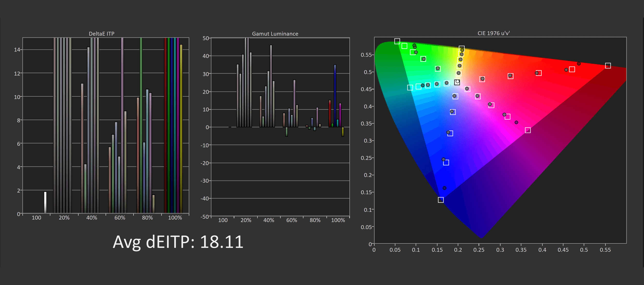644x285 pixels.
Task: Click the measured blue dot above blue target
Action: [444, 188]
